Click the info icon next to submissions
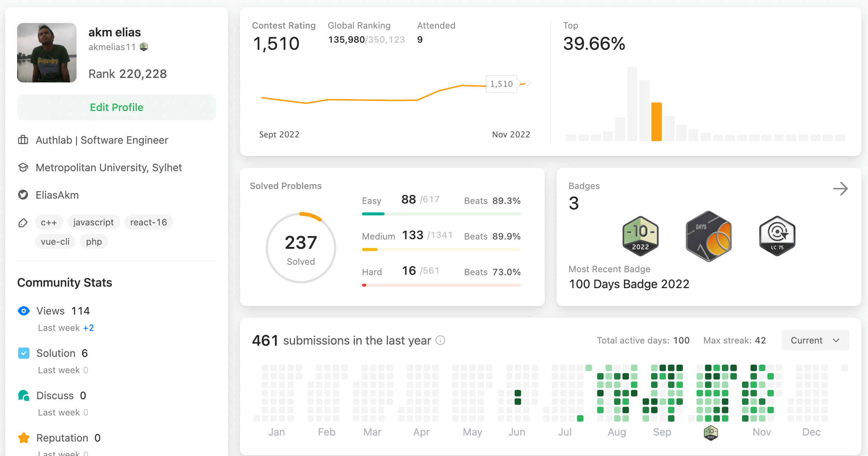Screen dimensions: 868x456 click(x=440, y=340)
